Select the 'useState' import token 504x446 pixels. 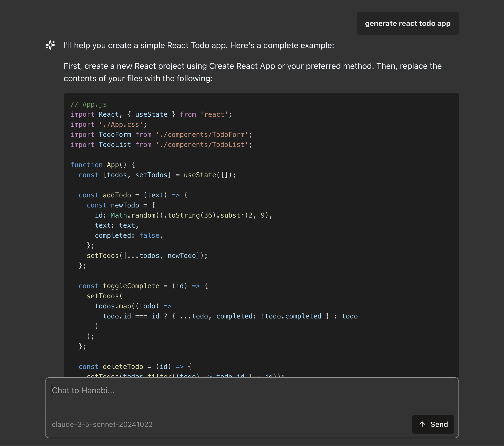pos(151,114)
